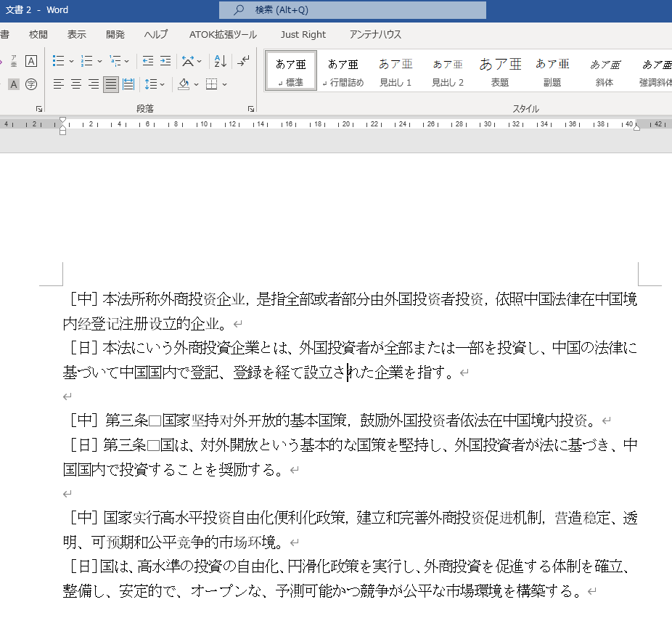Click the text 内经登记注册设立的企业。
The image size is (672, 642).
145,323
